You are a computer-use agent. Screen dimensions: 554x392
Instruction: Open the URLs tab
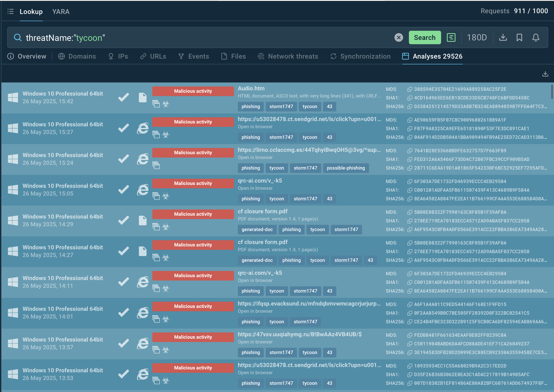pyautogui.click(x=153, y=56)
